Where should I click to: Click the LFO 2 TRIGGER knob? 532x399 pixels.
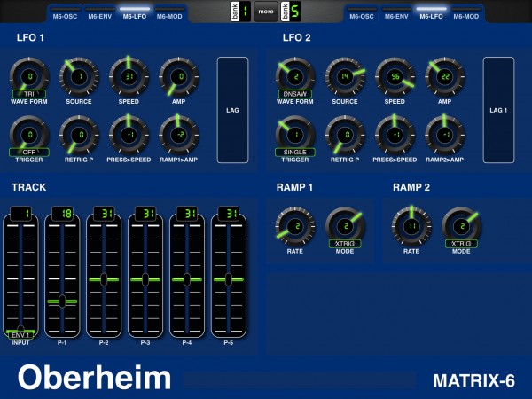[x=295, y=135]
